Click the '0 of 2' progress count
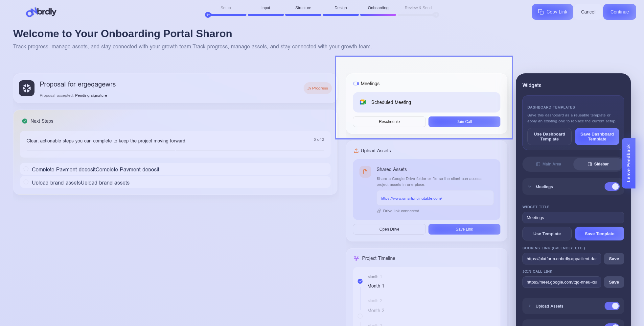Screen dimensions: 644x326 pos(319,139)
